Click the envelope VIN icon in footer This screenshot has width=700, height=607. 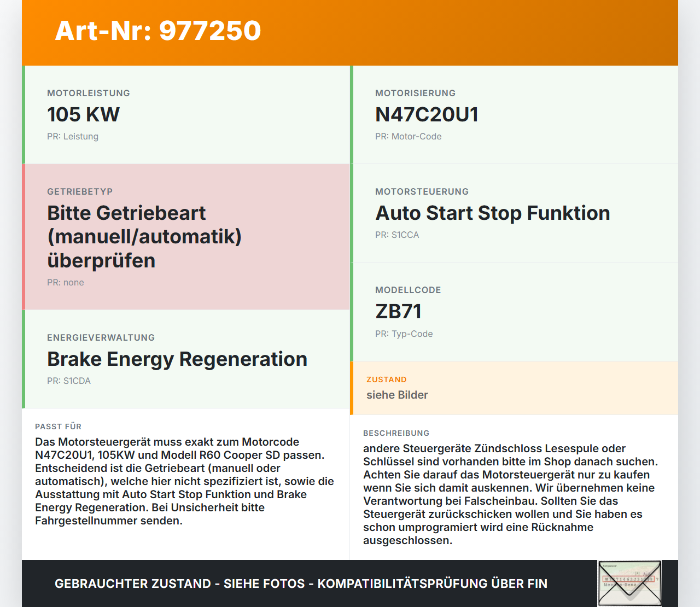tap(629, 583)
